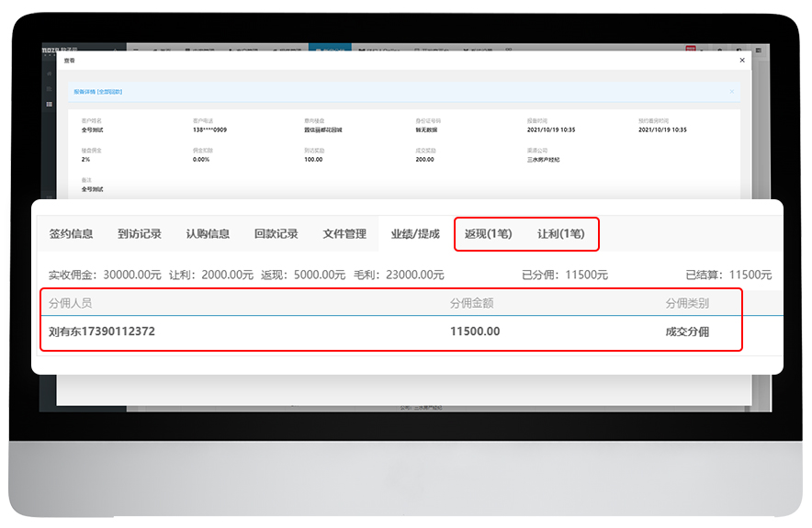The height and width of the screenshot is (528, 812).
Task: Click the 200.00 reward value
Action: coord(424,160)
